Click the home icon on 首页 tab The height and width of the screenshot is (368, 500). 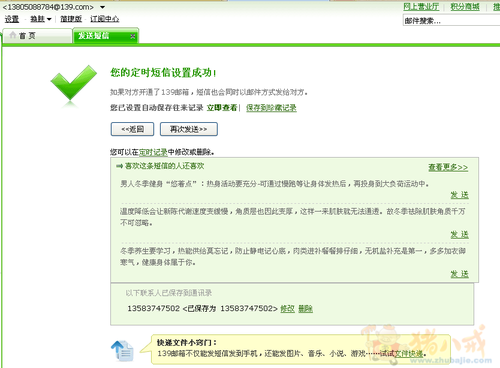pos(13,35)
